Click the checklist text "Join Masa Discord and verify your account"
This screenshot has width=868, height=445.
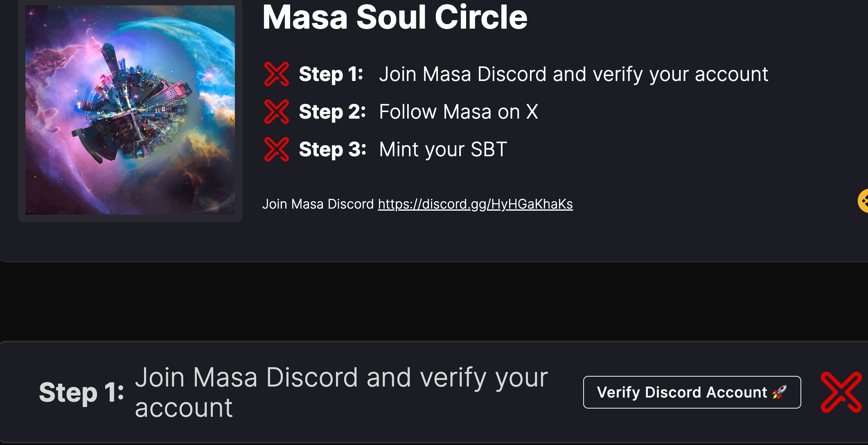573,75
